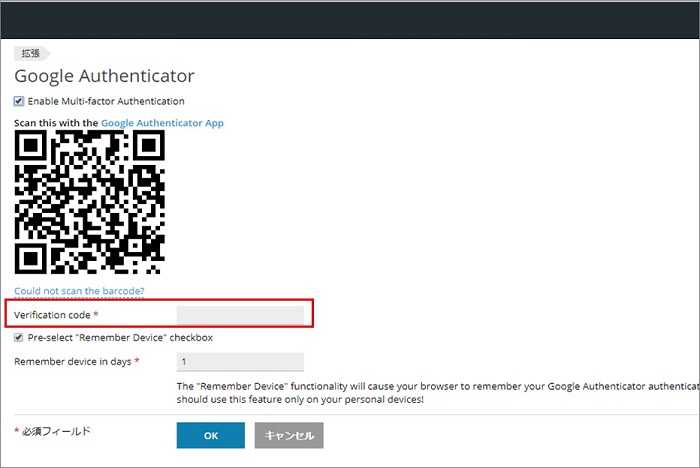Screen dimensions: 700x468
Task: Focus the Remember device in days field
Action: 240,362
